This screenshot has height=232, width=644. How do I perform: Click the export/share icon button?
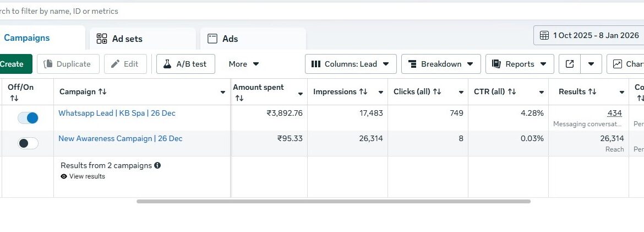click(x=570, y=64)
